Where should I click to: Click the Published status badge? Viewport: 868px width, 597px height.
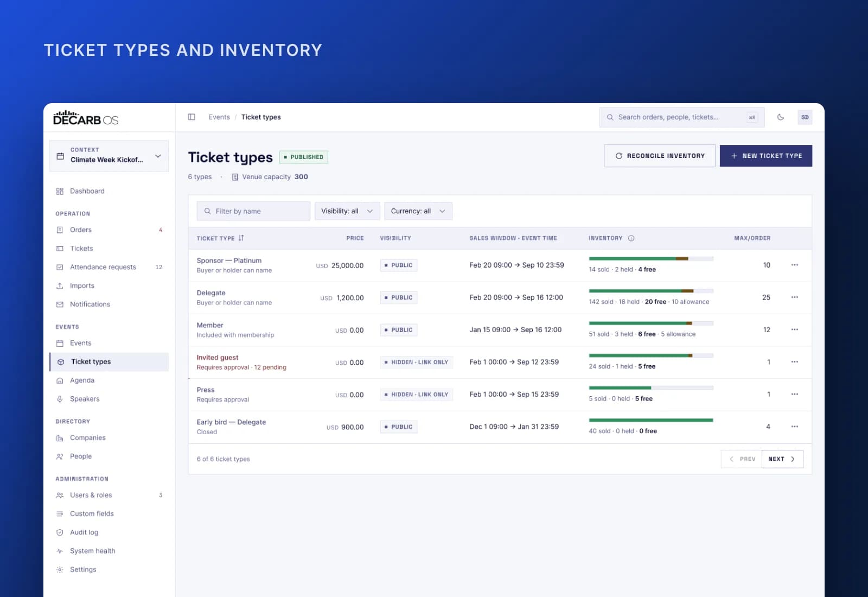pos(304,157)
